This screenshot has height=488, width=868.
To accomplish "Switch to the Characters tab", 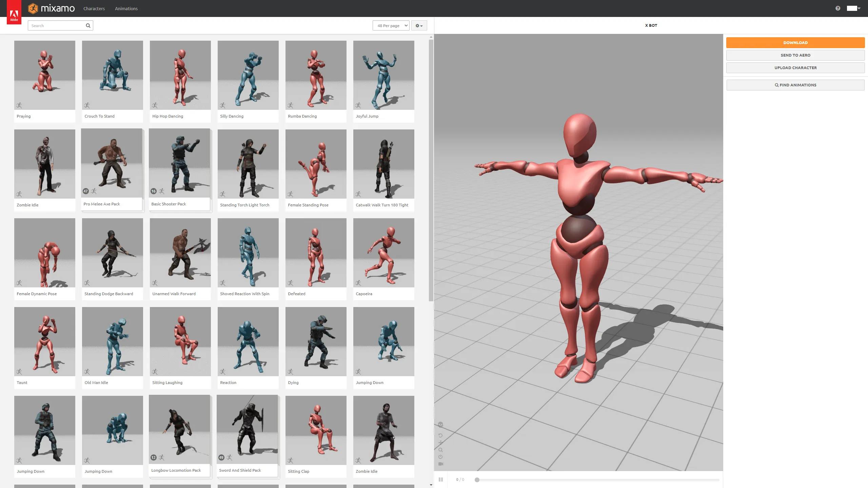I will (94, 8).
